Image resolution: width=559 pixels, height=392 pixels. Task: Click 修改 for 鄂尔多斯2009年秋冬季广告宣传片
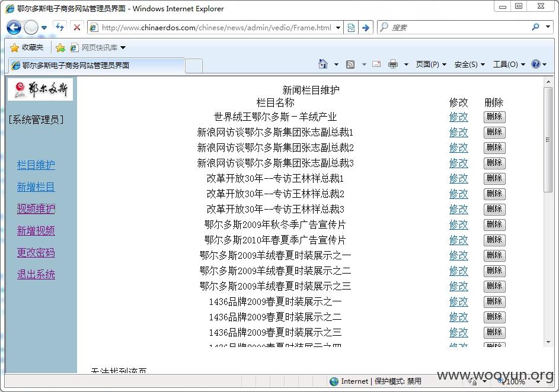[x=458, y=224]
